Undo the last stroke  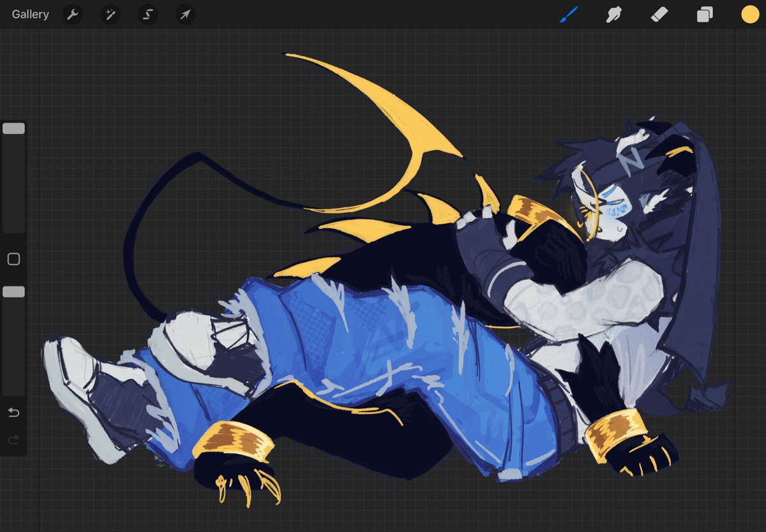(x=13, y=413)
